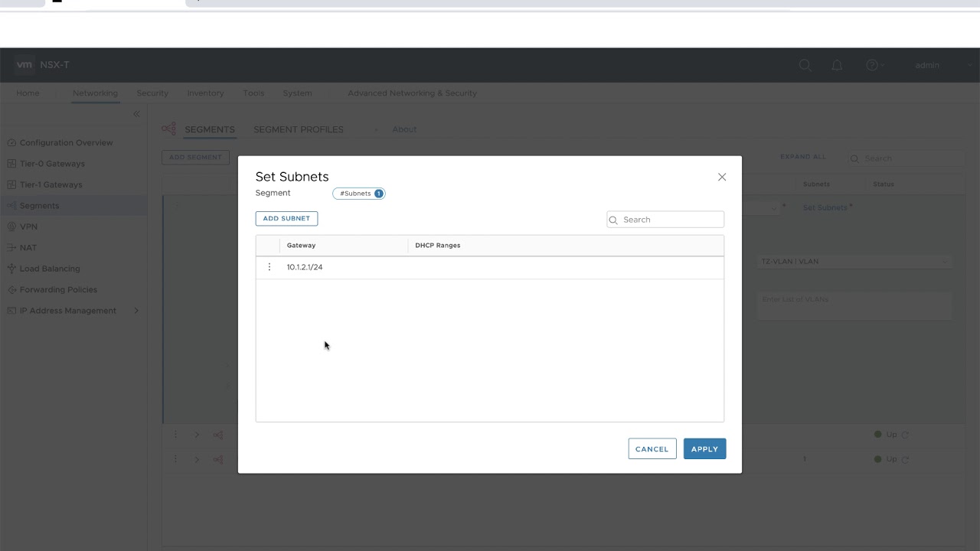This screenshot has width=980, height=551.
Task: Open the notifications bell icon
Action: coord(837,65)
